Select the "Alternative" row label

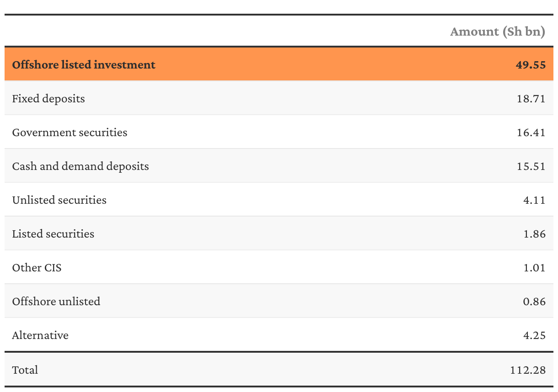click(40, 335)
